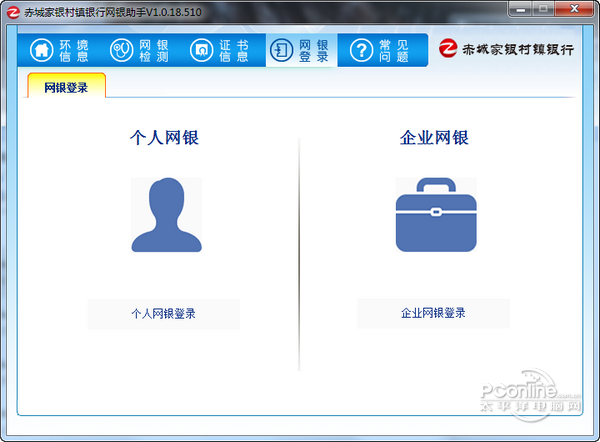Select the 环境信息 menu label
The image size is (600, 442).
tap(74, 51)
